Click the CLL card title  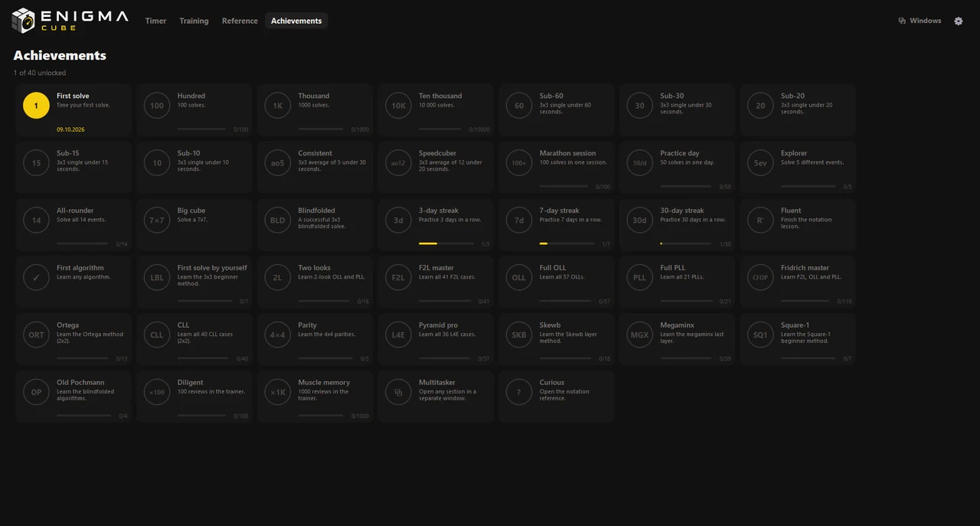pos(184,325)
